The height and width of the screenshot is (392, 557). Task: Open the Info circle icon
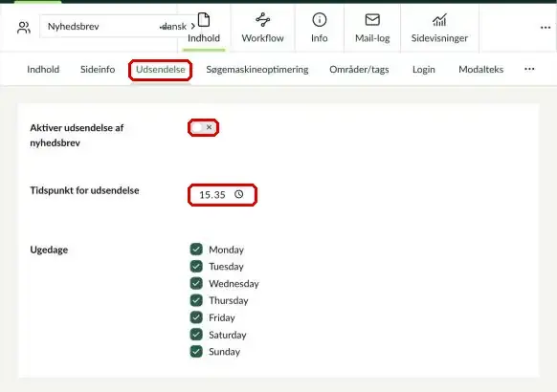[x=320, y=20]
